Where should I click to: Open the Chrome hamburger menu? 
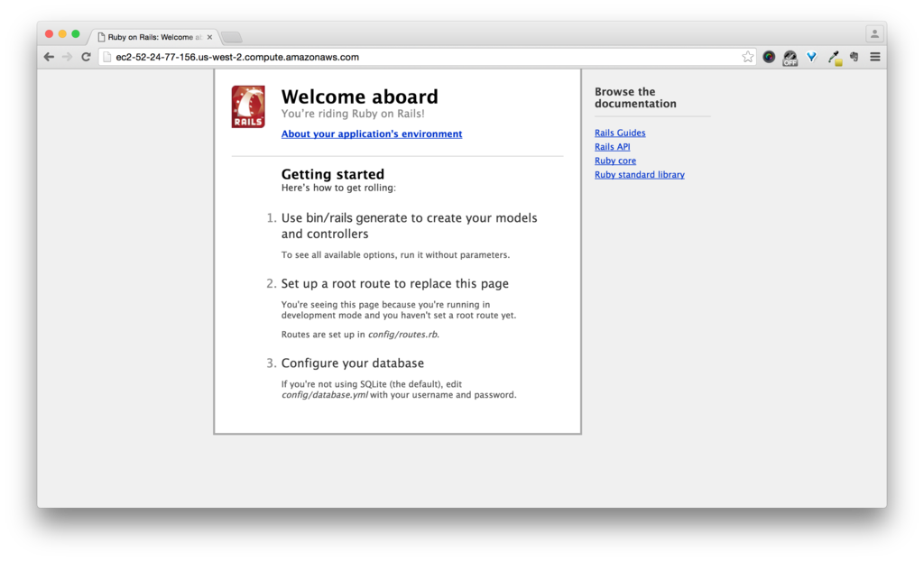(875, 56)
